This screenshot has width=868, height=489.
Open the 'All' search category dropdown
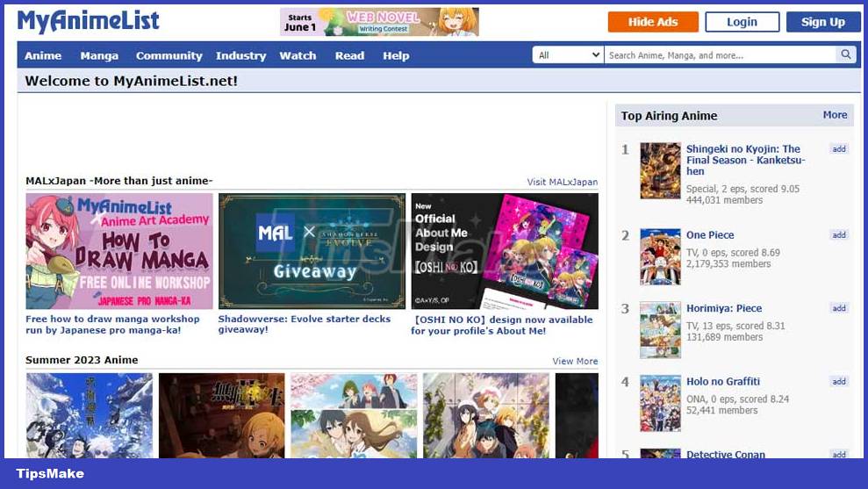[568, 54]
